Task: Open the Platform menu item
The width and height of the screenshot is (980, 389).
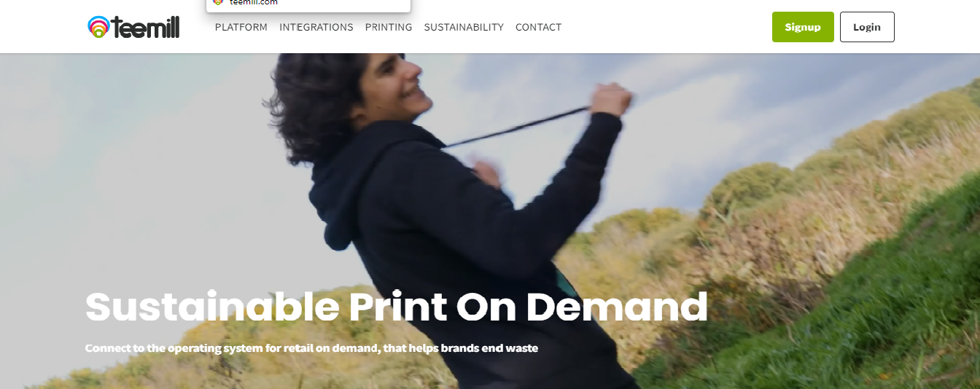Action: (x=241, y=27)
